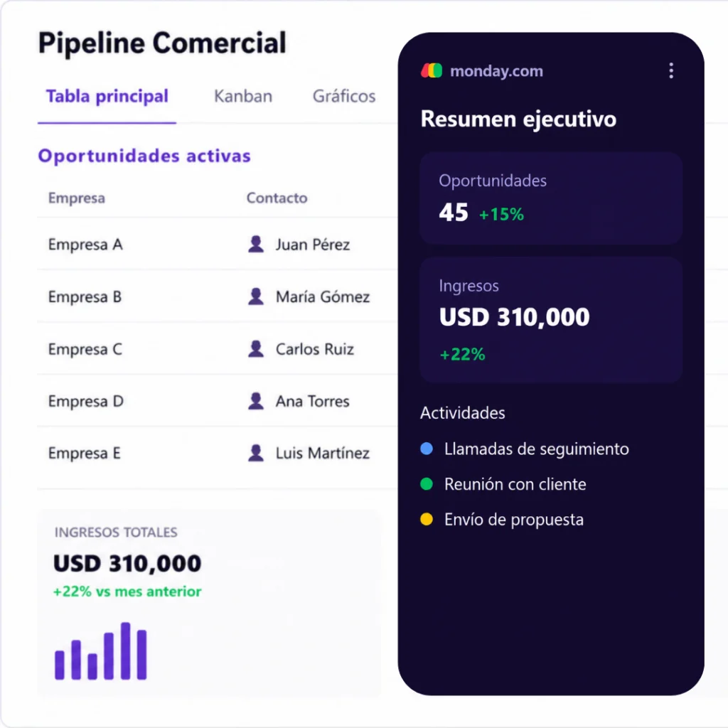Click María Gómez's contact avatar icon
728x728 pixels.
click(256, 296)
